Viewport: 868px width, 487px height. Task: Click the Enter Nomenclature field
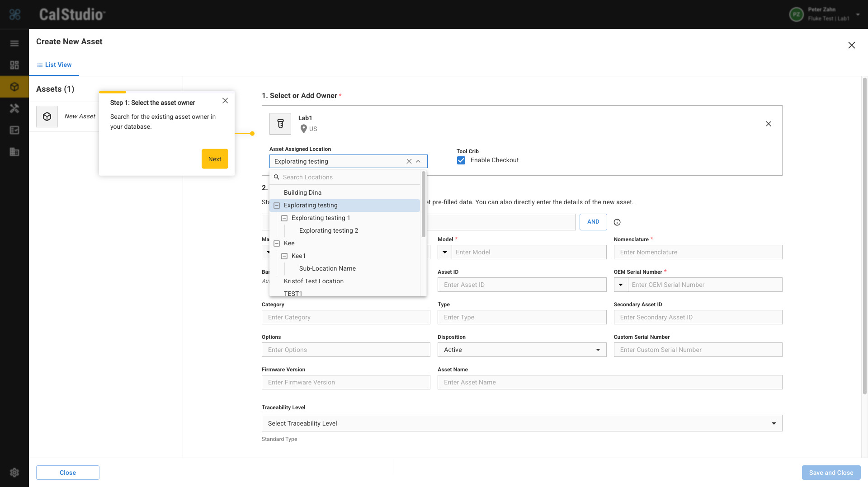(698, 252)
